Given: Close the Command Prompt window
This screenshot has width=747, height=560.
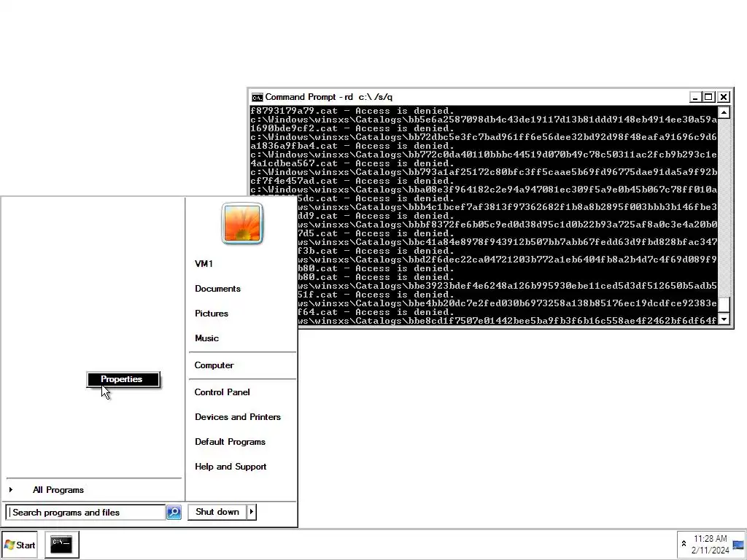Looking at the screenshot, I should click(x=724, y=97).
